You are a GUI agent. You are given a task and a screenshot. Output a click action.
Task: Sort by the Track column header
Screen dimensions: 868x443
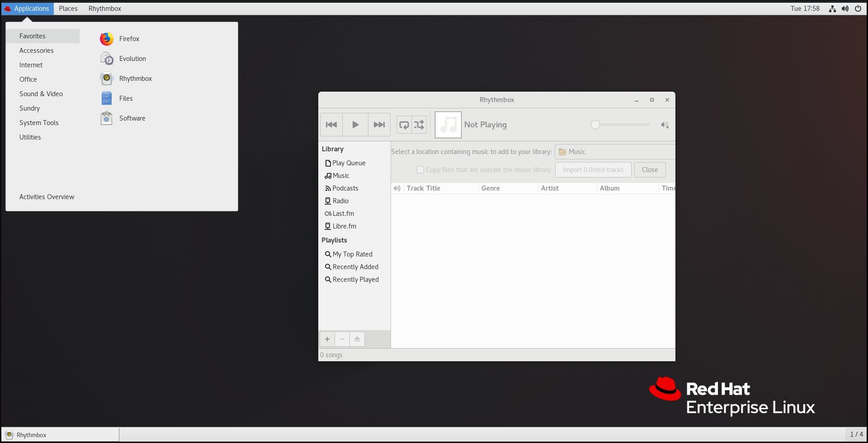(414, 188)
